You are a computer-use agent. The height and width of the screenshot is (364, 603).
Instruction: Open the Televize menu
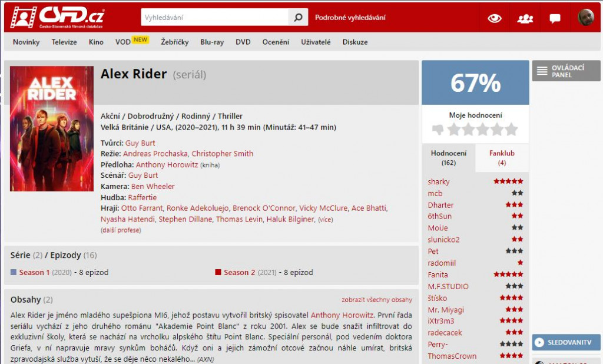pos(64,42)
